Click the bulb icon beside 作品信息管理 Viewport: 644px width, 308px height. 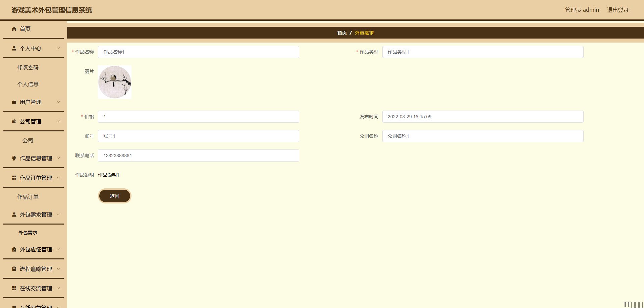pyautogui.click(x=14, y=158)
